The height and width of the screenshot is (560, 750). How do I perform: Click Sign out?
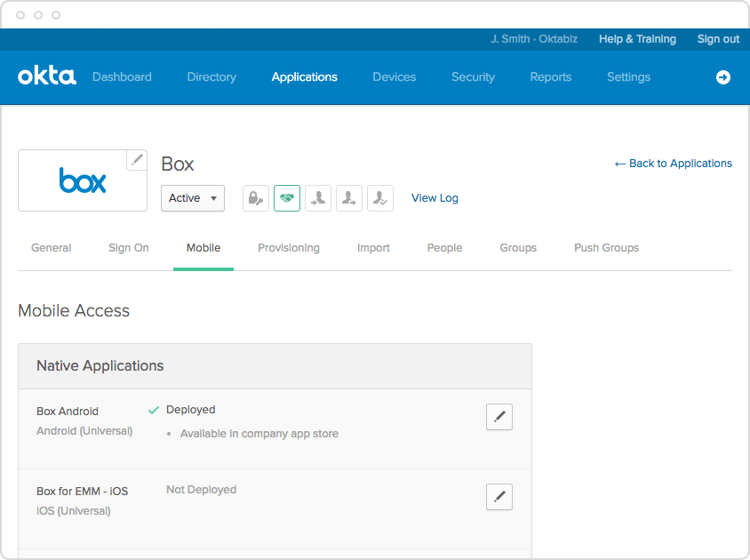(718, 39)
